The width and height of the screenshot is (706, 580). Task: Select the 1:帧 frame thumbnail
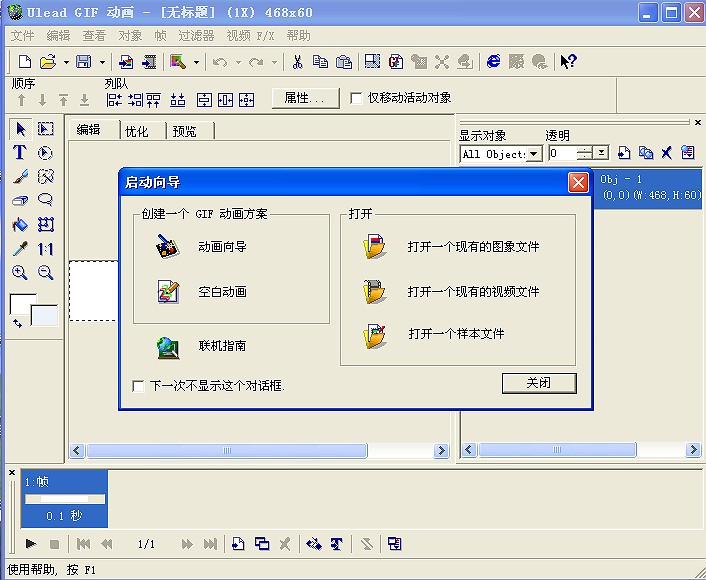[x=64, y=498]
